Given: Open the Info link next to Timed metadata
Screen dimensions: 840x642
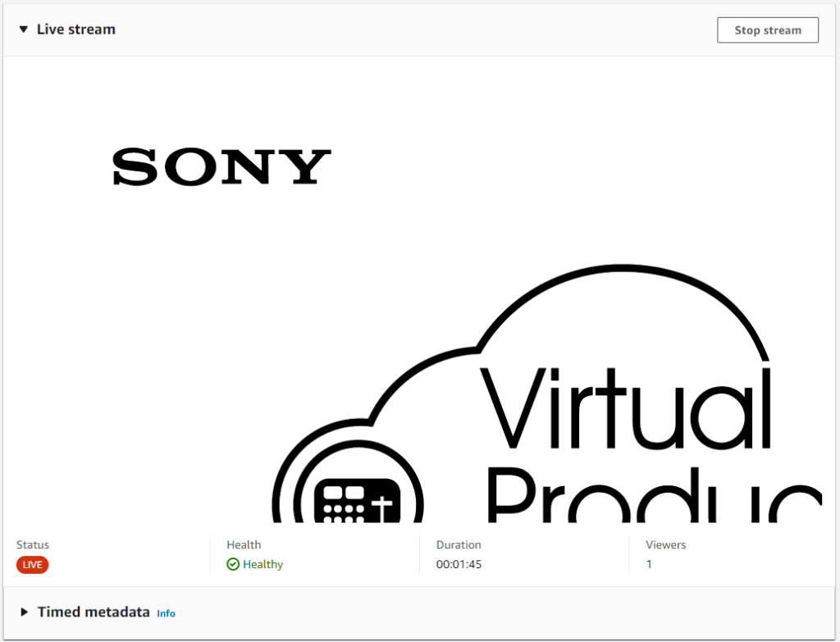Looking at the screenshot, I should tap(166, 613).
